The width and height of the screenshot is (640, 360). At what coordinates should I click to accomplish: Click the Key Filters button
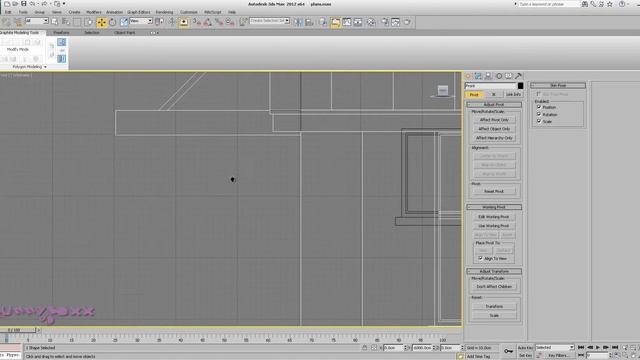coord(558,356)
